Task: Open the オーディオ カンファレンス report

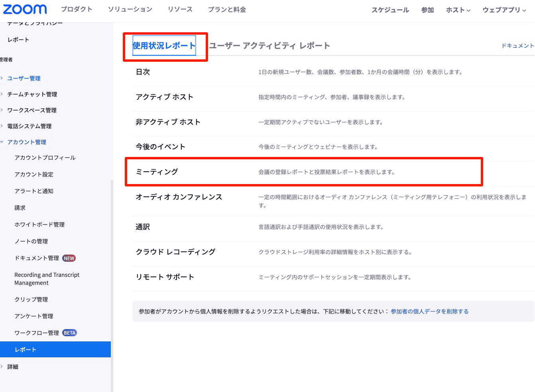Action: [179, 197]
